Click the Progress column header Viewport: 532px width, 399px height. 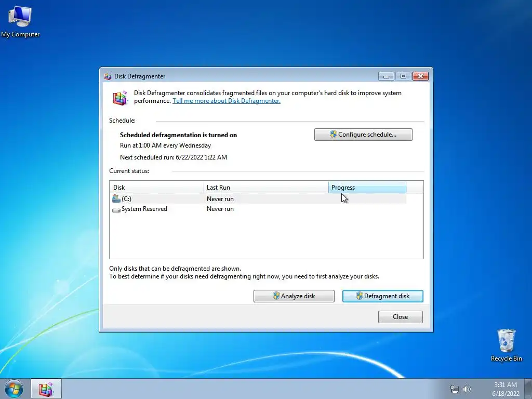367,187
